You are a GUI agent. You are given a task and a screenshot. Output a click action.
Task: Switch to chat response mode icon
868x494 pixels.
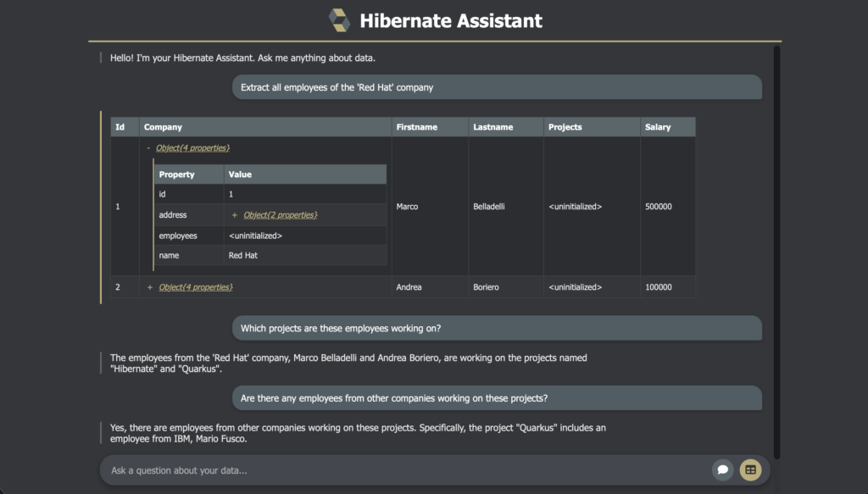[x=722, y=469]
